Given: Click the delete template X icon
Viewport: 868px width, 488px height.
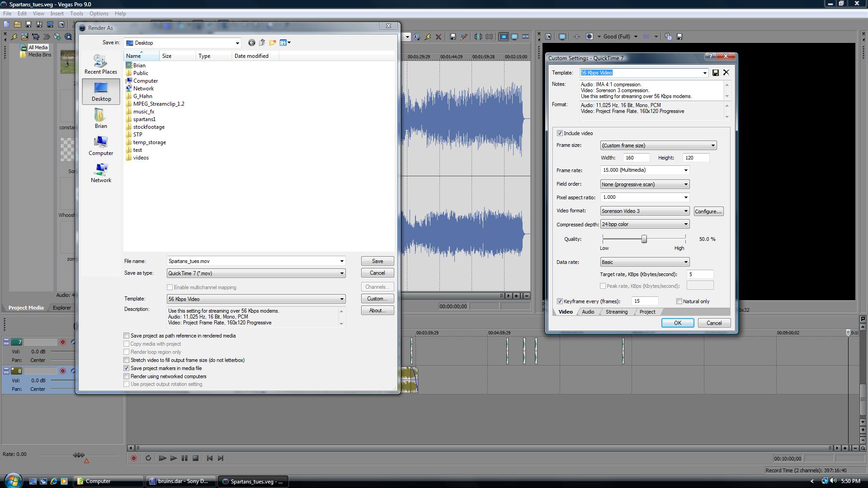Looking at the screenshot, I should (x=726, y=73).
